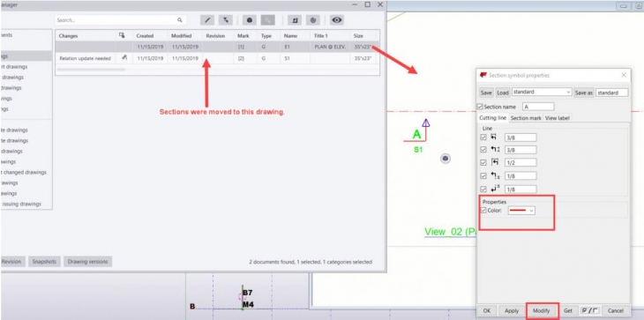Open the cutting line color dropdown
The image size is (644, 320).
tap(521, 211)
